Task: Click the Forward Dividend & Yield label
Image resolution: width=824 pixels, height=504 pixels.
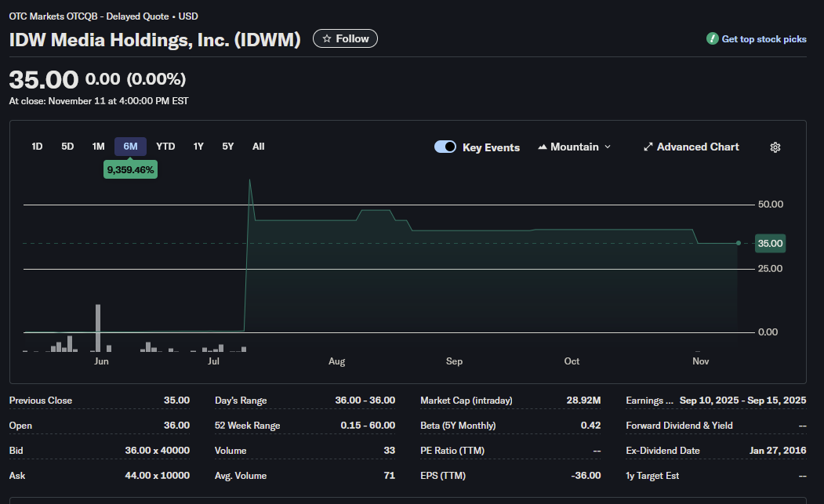Action: point(679,426)
